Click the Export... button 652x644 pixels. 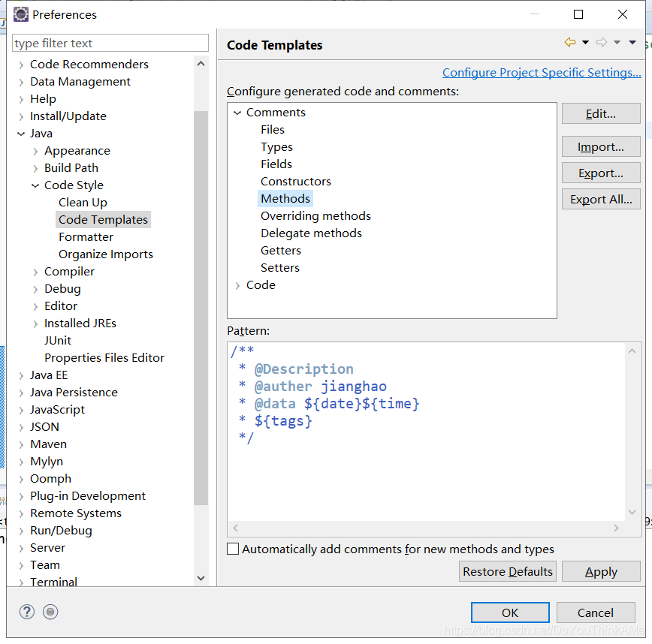(x=601, y=173)
